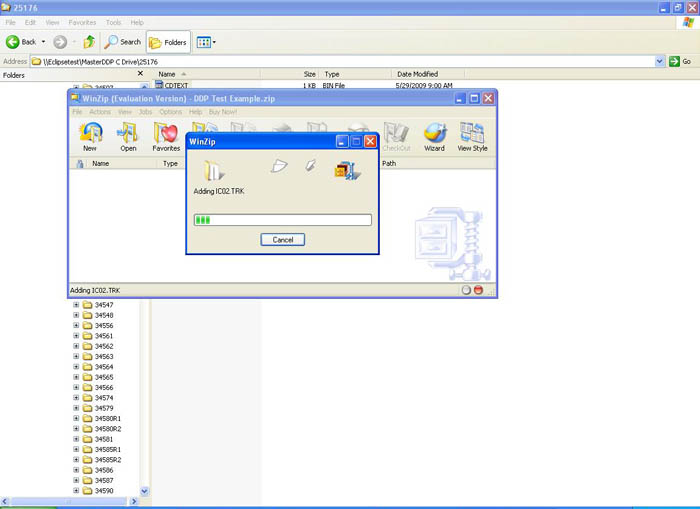Close the Folders pane with X
Image resolution: width=700 pixels, height=509 pixels.
point(140,73)
